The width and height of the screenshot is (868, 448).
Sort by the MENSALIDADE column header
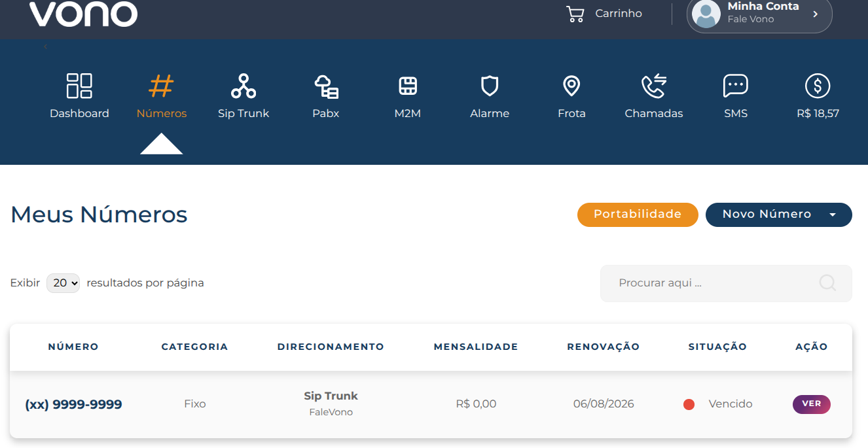[476, 347]
